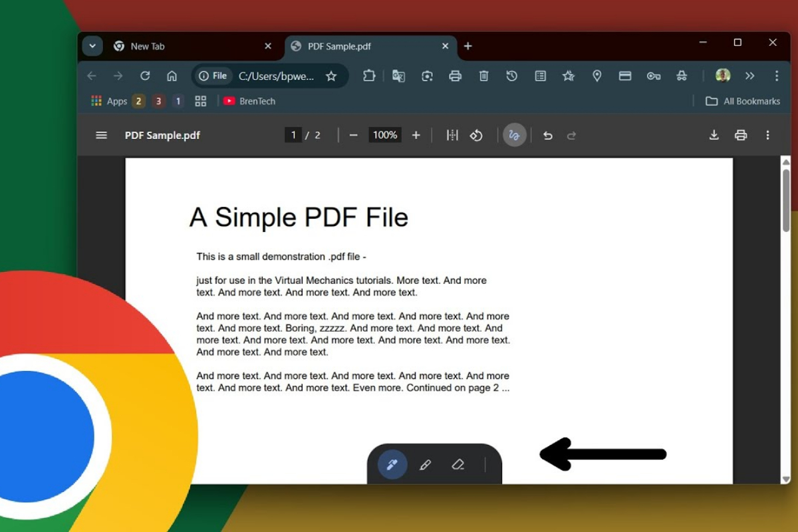The width and height of the screenshot is (798, 532).
Task: Close the PDF Sample.pdf tab
Action: 446,47
